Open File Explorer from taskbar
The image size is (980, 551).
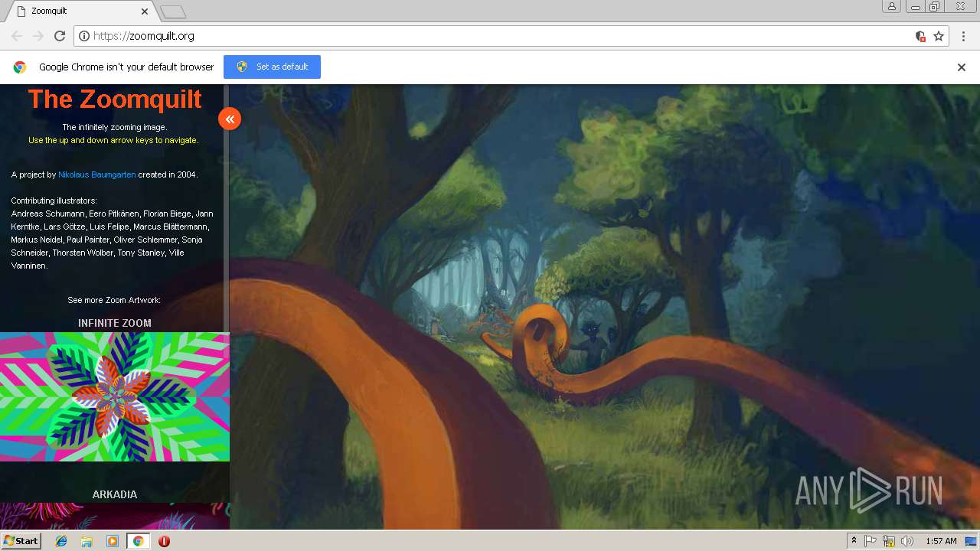pos(87,541)
